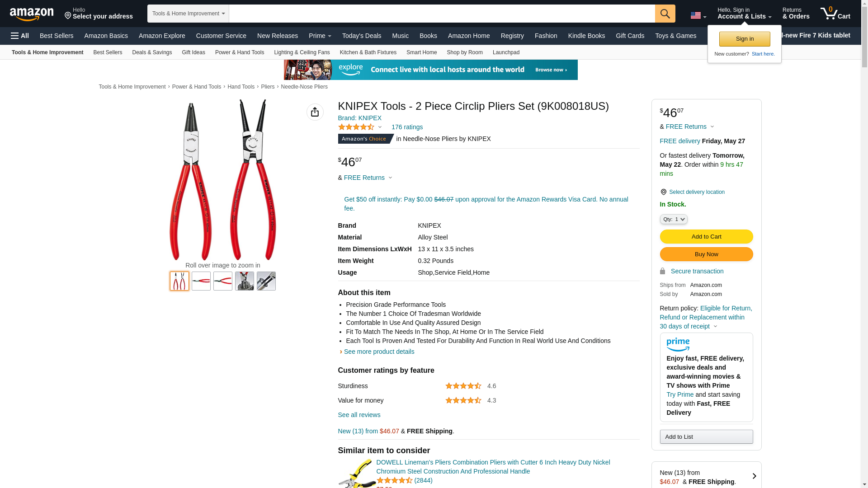The image size is (868, 488).
Task: Click the Buy Now button
Action: coord(706,254)
